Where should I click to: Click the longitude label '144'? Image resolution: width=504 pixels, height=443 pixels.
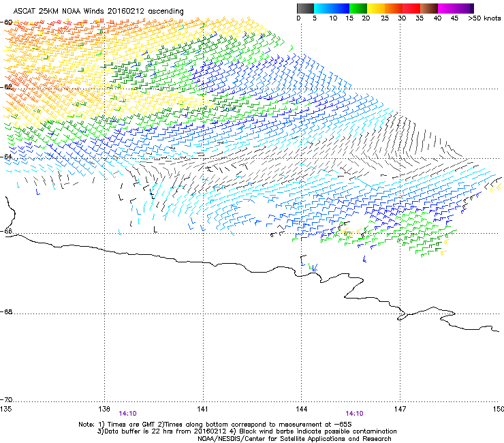pyautogui.click(x=302, y=409)
